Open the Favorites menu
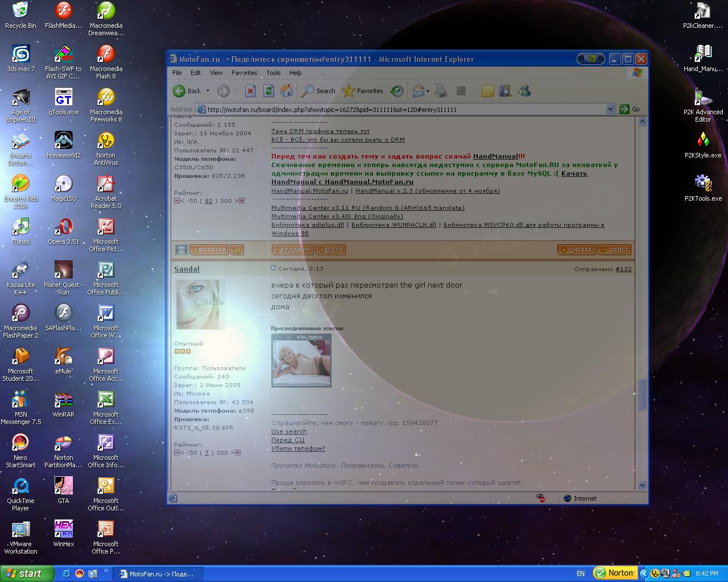Viewport: 728px width, 582px height. (244, 73)
